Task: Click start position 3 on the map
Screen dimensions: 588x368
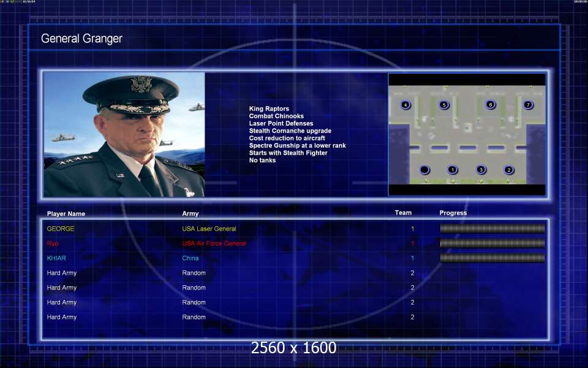Action: click(x=481, y=170)
